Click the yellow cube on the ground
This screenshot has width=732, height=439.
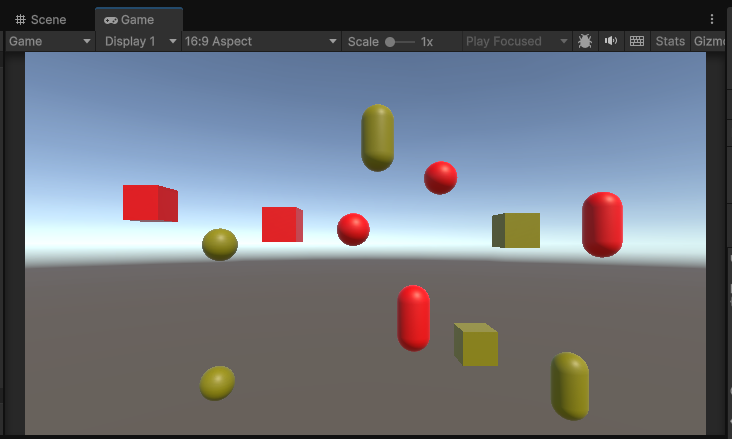[x=477, y=345]
